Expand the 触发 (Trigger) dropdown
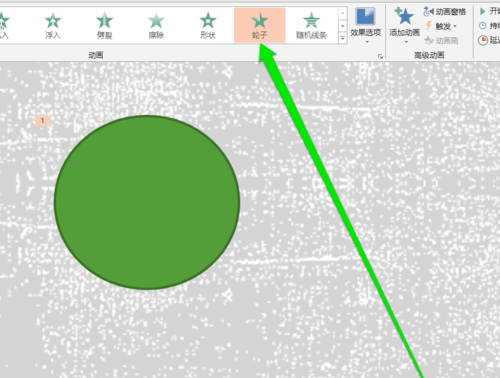Screen dimensions: 500x378 441,26
